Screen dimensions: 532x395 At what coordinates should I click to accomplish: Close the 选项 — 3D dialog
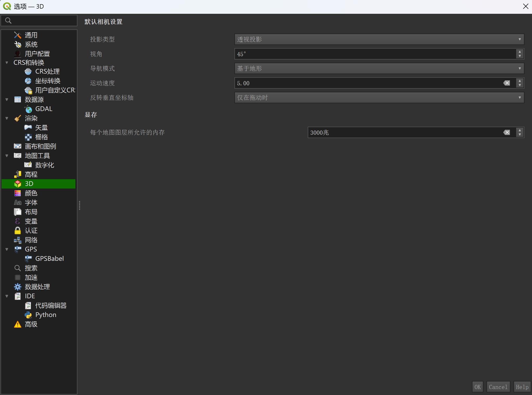point(526,6)
